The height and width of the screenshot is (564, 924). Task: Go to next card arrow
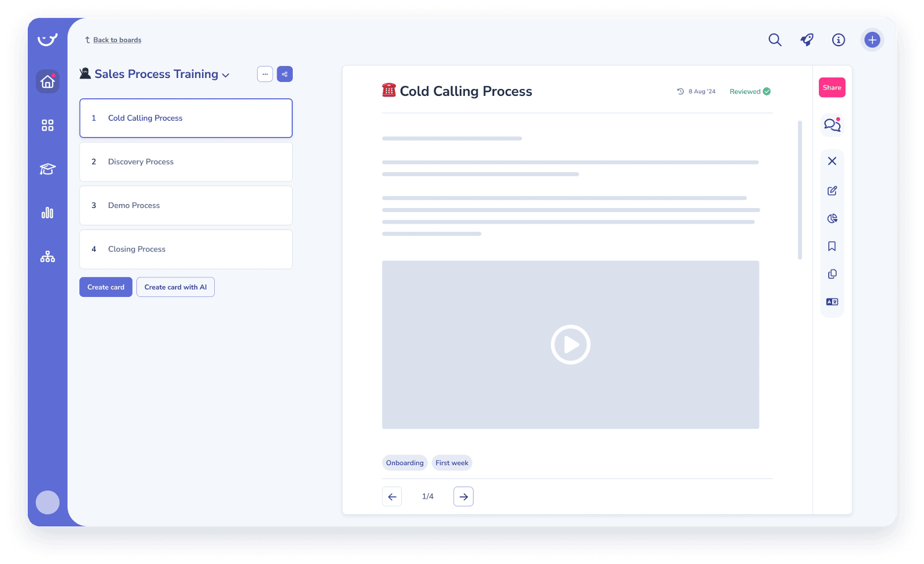pyautogui.click(x=463, y=496)
